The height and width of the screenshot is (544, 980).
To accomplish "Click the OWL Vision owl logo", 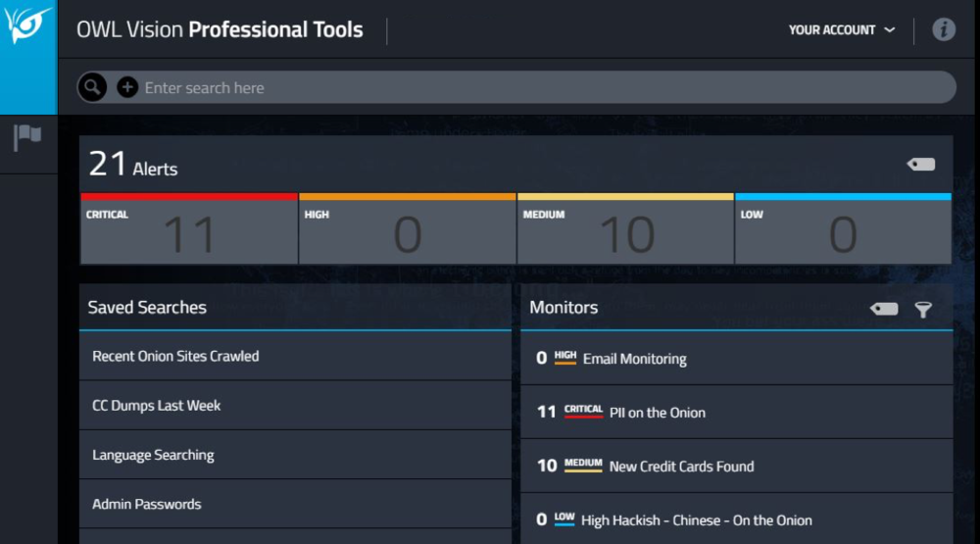I will 28,25.
